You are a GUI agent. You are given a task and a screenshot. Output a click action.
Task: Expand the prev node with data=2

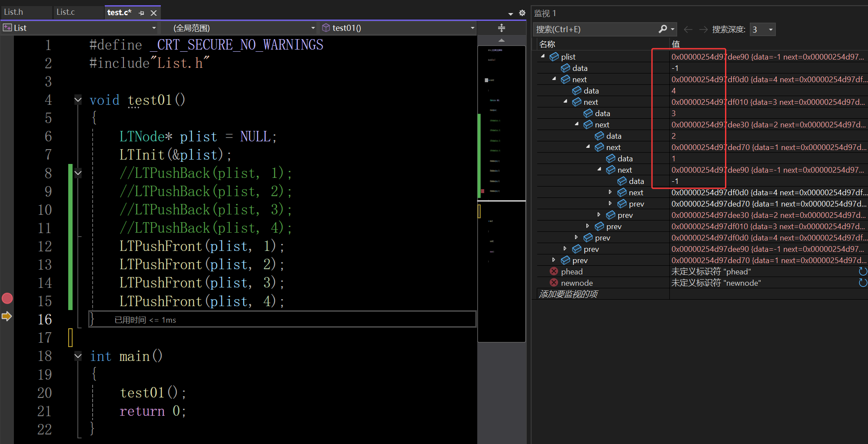(599, 214)
